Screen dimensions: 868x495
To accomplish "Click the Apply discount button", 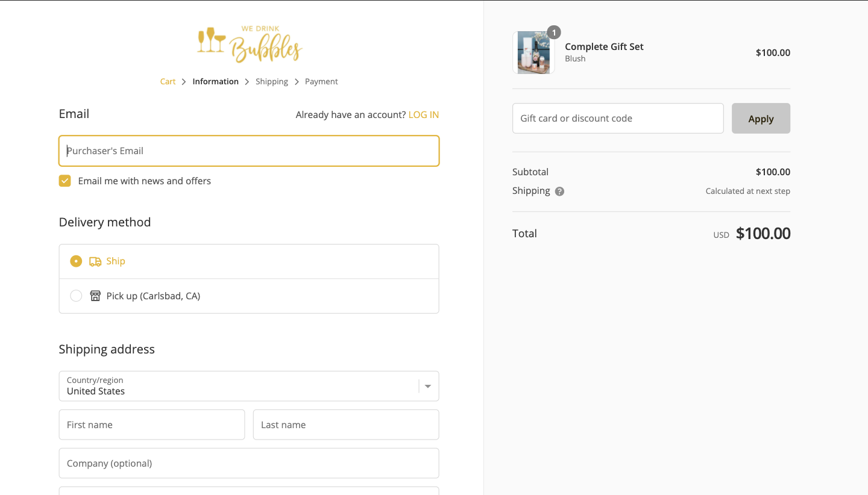I will (761, 118).
